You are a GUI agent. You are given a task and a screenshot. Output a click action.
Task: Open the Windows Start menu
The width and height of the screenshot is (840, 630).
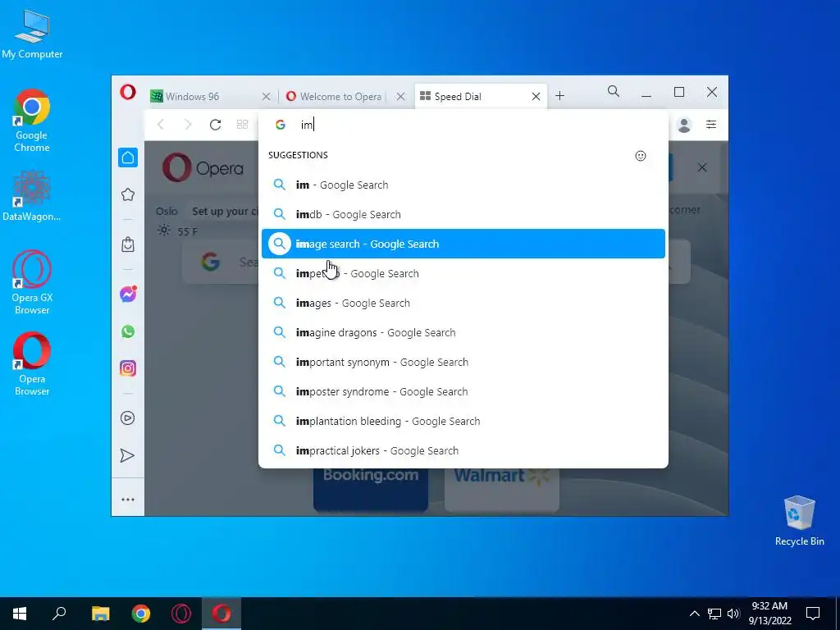coord(20,614)
